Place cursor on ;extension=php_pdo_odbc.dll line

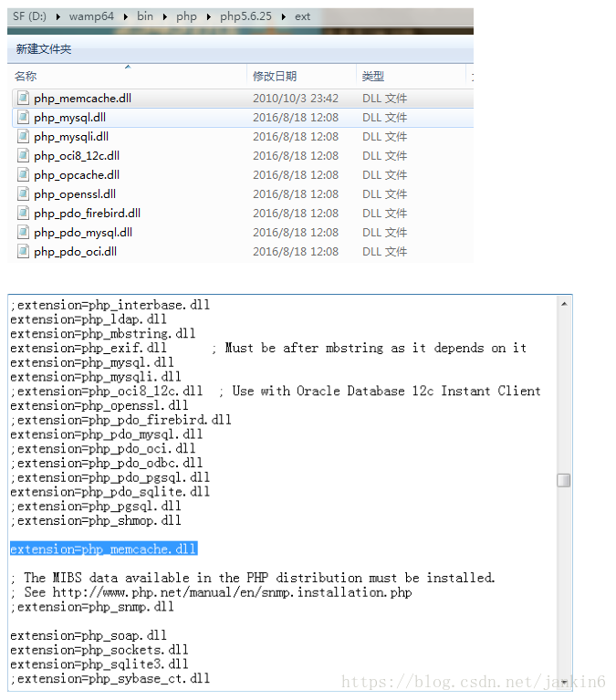[106, 463]
